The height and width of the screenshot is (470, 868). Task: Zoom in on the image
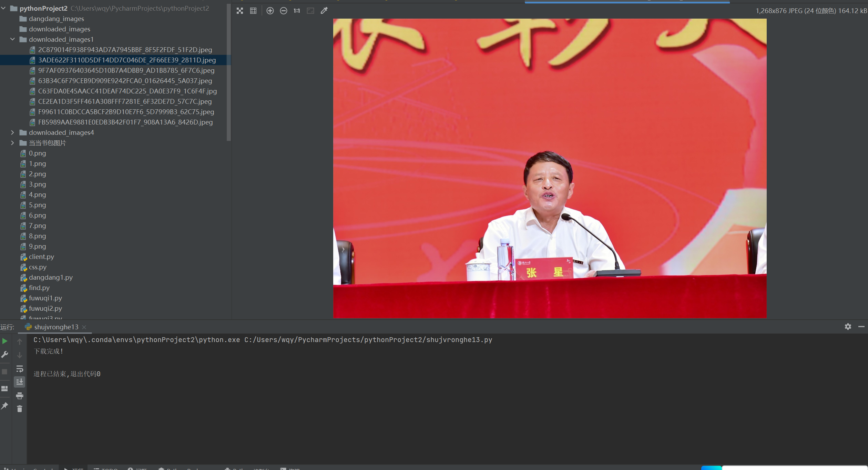[270, 11]
